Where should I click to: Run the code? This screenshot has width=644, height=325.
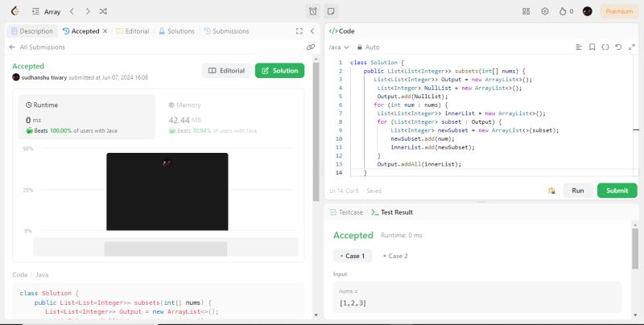(577, 191)
